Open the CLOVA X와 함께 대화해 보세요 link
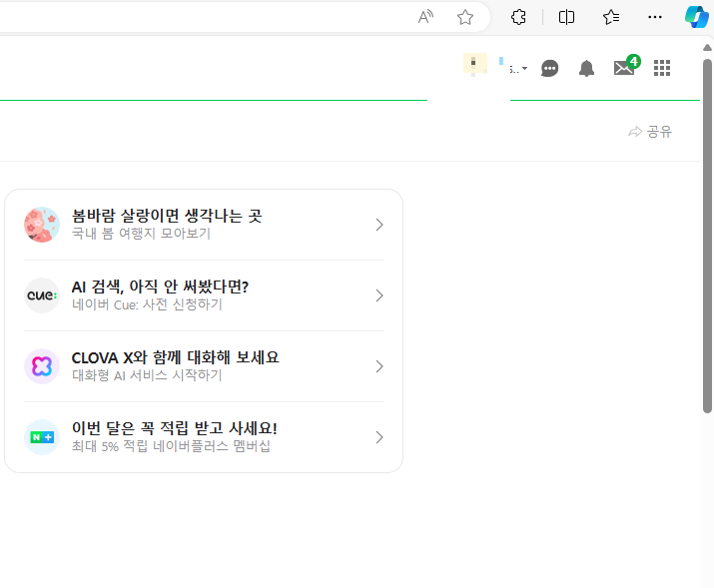The height and width of the screenshot is (588, 714). (176, 357)
